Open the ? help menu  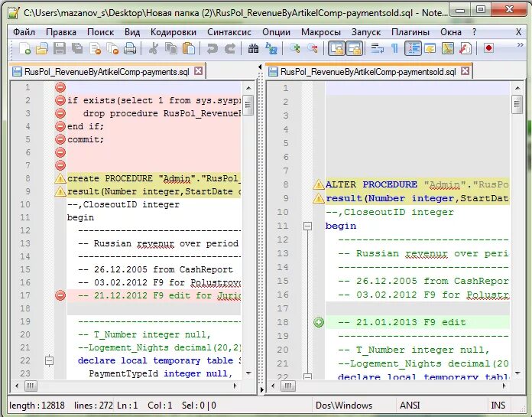[474, 32]
